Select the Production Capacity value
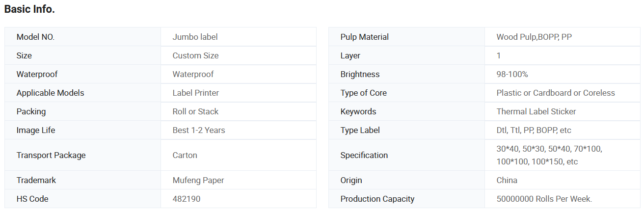 [x=544, y=199]
